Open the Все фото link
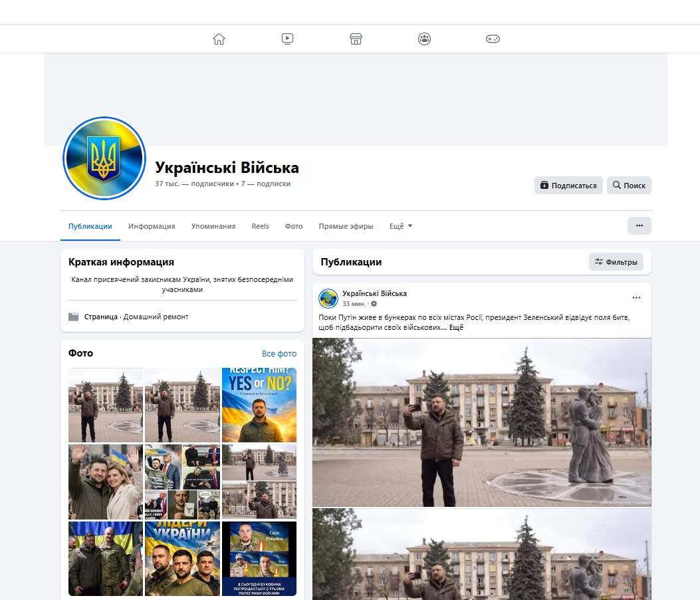 [279, 353]
